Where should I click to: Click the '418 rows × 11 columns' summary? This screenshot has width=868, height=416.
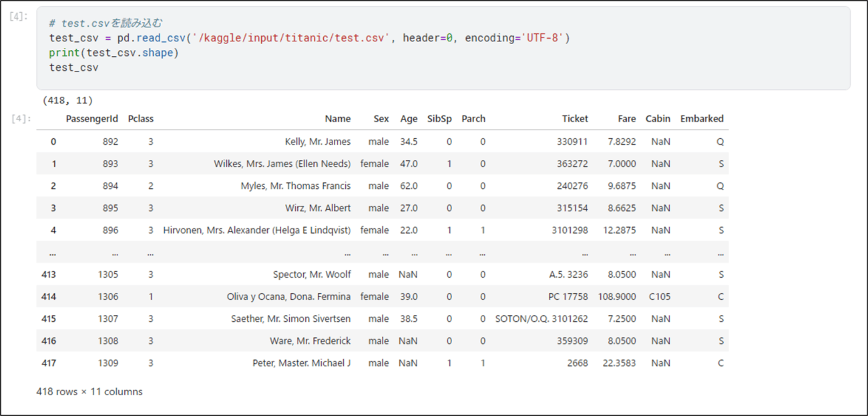pyautogui.click(x=89, y=391)
